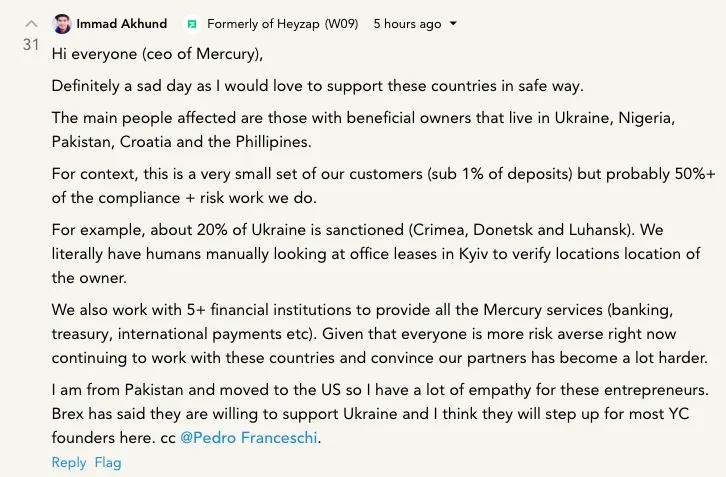Viewport: 726px width, 477px height.
Task: Open Immad Akhund's profile picture
Action: (x=62, y=24)
